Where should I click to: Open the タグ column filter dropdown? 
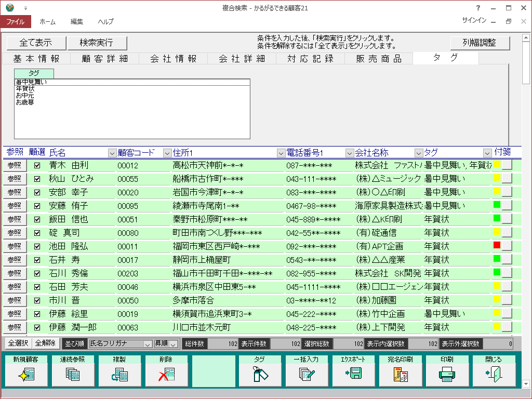point(487,153)
